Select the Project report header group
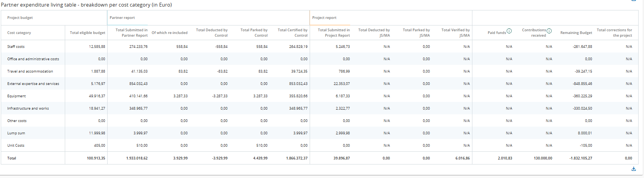644x178 pixels. point(324,18)
